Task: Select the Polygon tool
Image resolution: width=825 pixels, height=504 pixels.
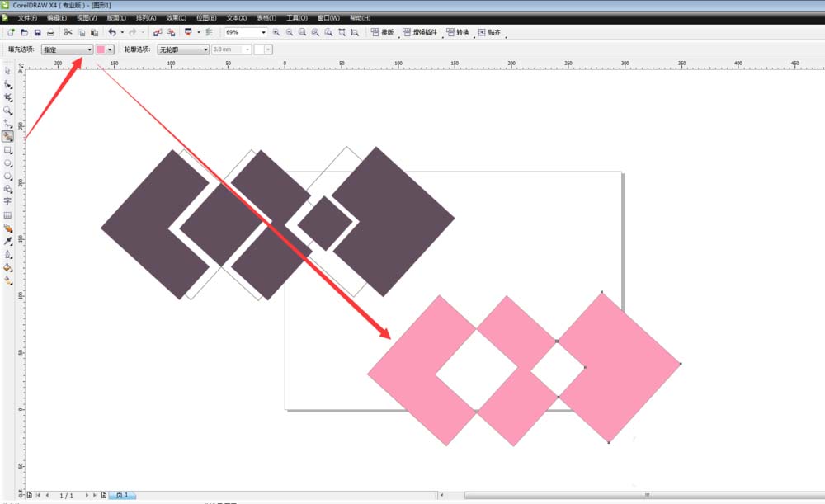Action: [x=7, y=177]
